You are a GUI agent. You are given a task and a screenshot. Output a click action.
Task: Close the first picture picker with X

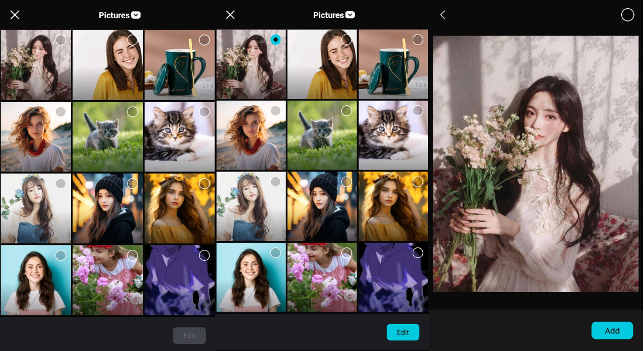pos(15,15)
